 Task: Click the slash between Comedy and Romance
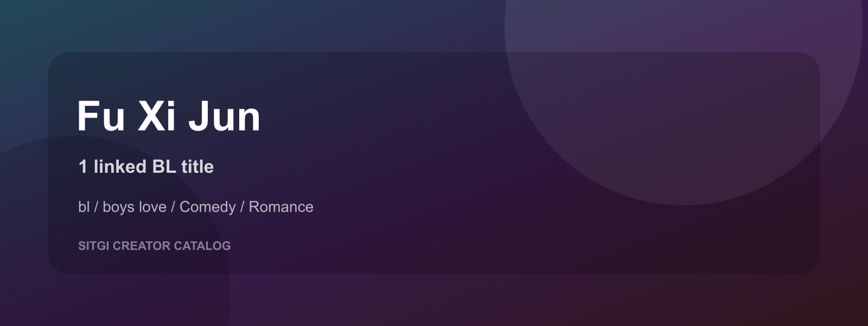click(x=242, y=207)
